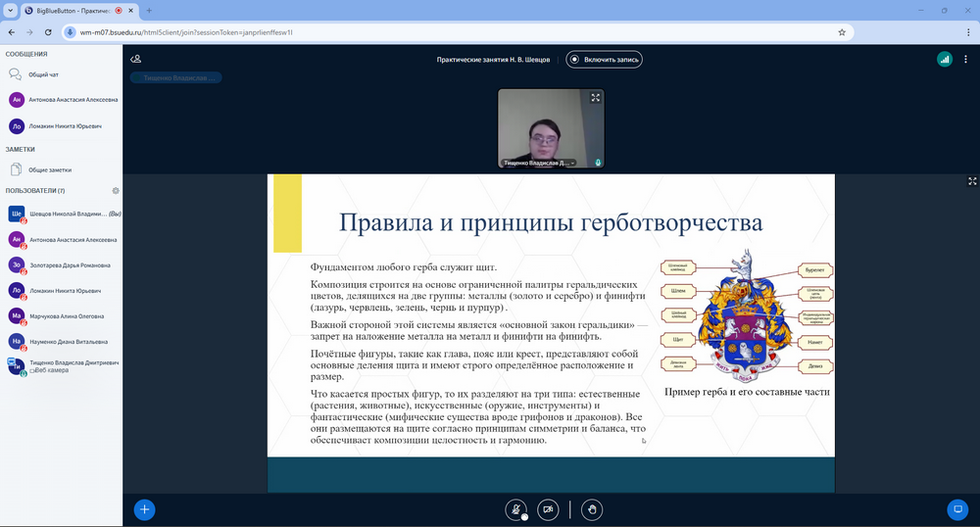Open three-dot options menu in meeting header
The height and width of the screenshot is (527, 980).
[966, 59]
